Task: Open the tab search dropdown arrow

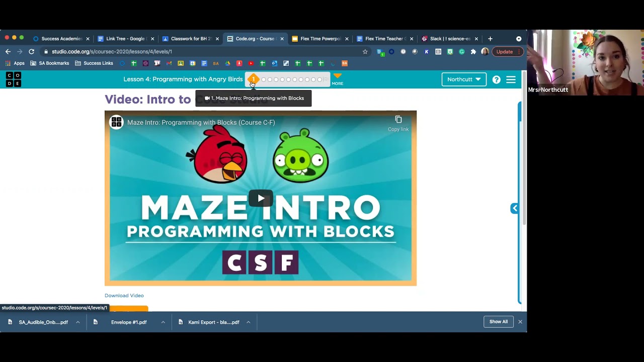Action: [519, 39]
